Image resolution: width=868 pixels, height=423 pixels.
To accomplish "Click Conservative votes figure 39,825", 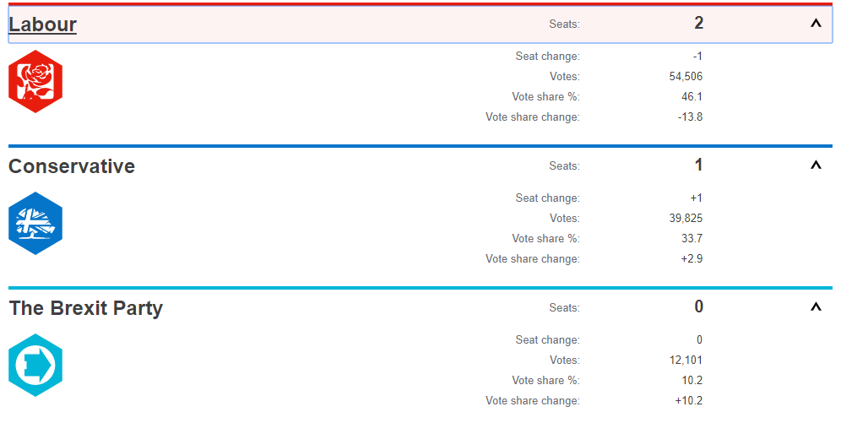I will click(x=686, y=218).
